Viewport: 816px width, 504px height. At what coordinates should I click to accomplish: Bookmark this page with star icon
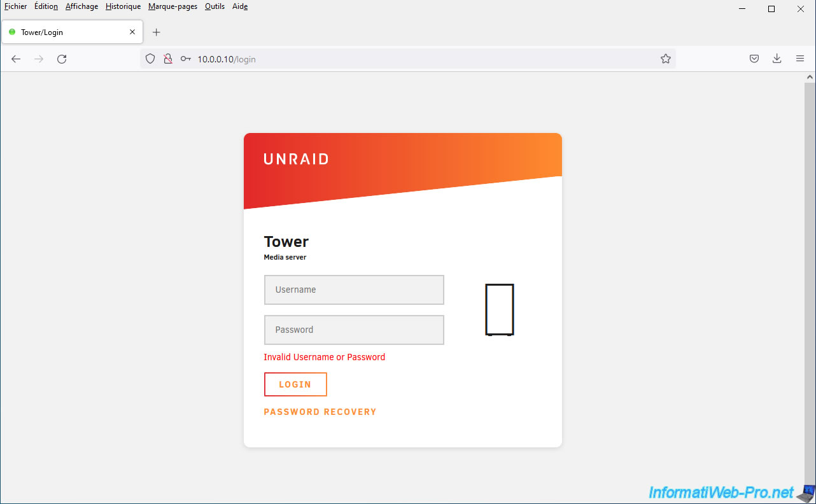pyautogui.click(x=666, y=59)
